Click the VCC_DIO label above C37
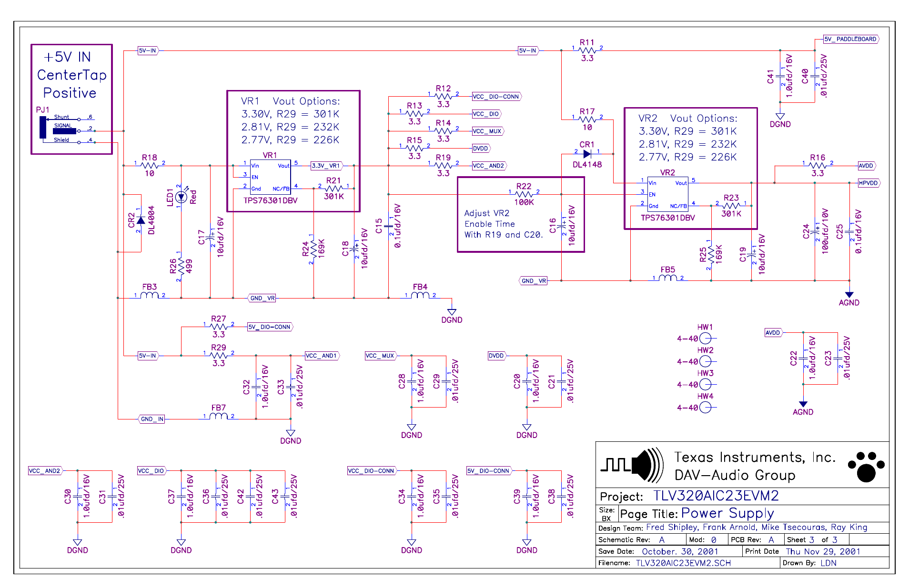This screenshot has width=909, height=588. [152, 471]
